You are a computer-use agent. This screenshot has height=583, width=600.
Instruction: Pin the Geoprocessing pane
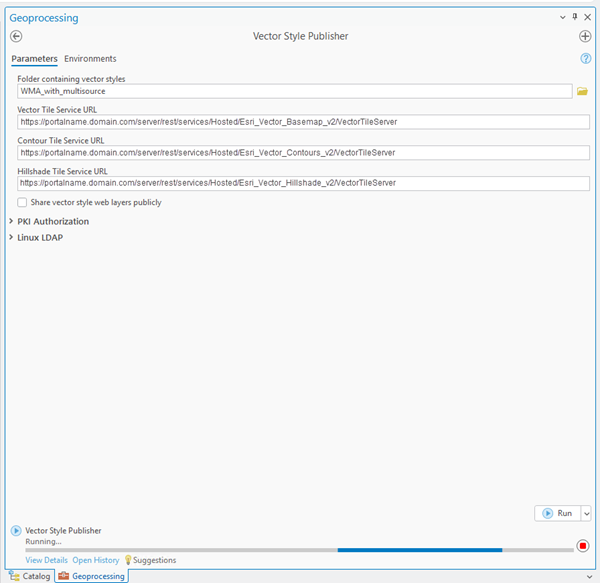click(574, 16)
